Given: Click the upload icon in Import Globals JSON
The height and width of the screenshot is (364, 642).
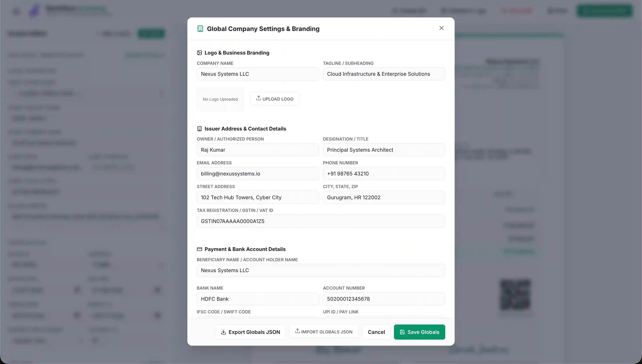Looking at the screenshot, I should (x=297, y=331).
